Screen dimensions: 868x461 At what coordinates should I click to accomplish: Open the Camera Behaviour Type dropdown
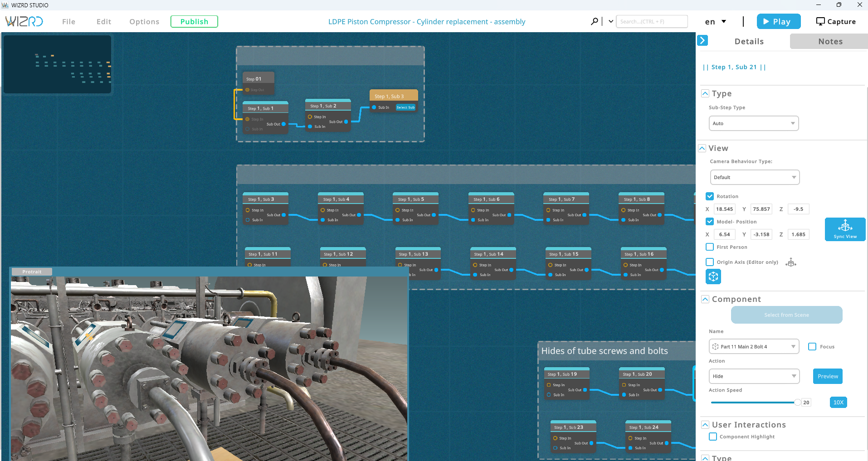click(x=755, y=177)
